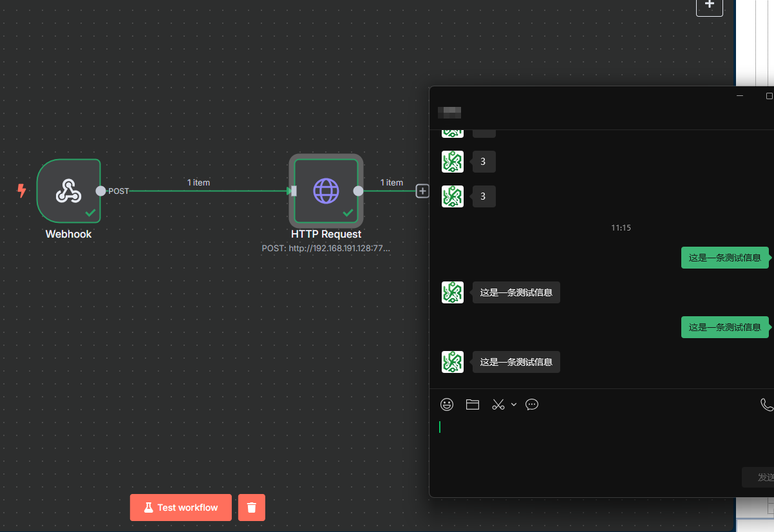
Task: Click the trash delete button beside Test workflow
Action: [x=252, y=508]
